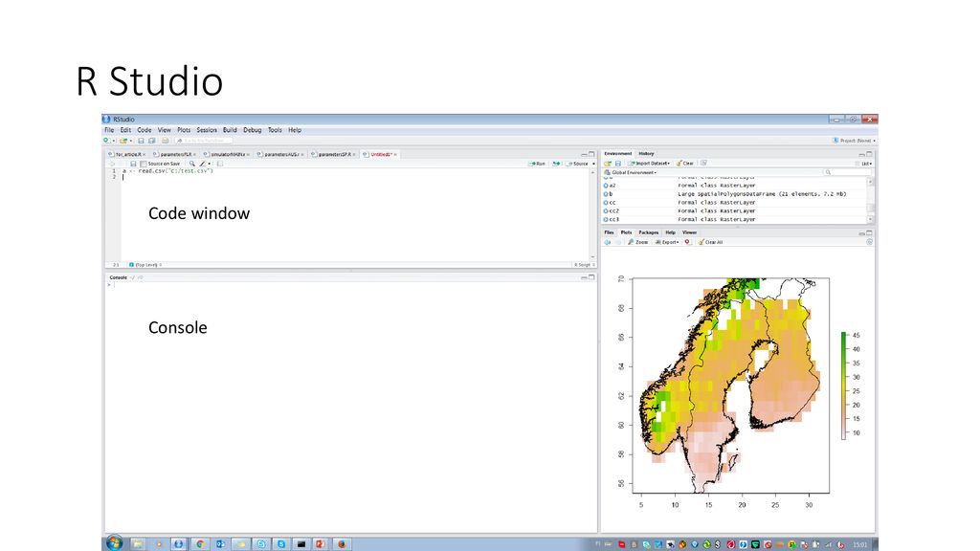Click the Remove current plot icon
The height and width of the screenshot is (551, 980).
[x=687, y=242]
